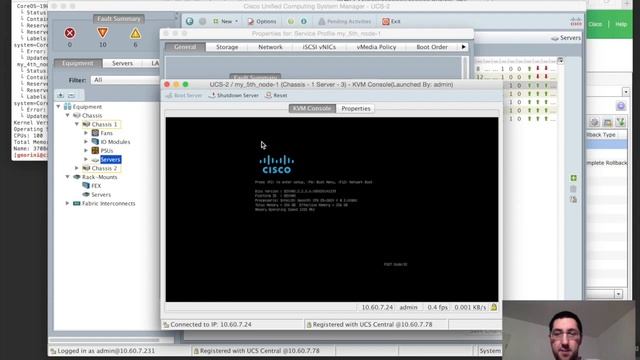The image size is (640, 360).
Task: Click the collapse all icon above the tree
Action: (71, 95)
